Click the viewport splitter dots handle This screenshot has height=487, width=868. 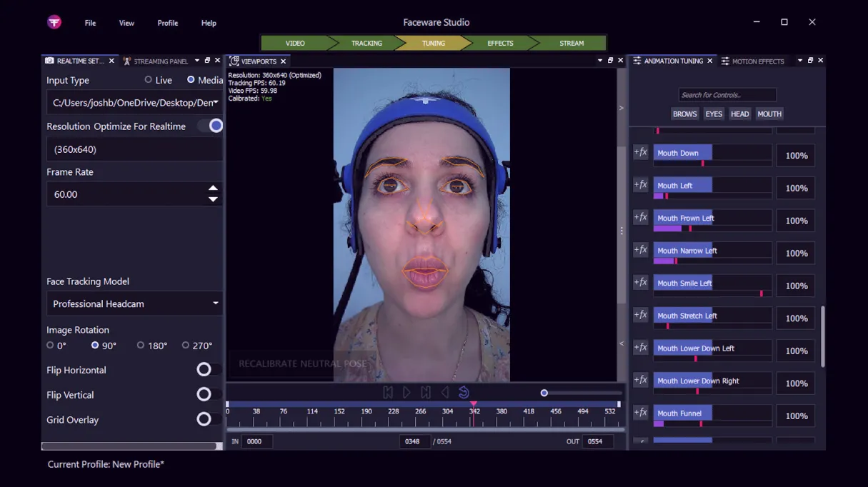click(622, 231)
